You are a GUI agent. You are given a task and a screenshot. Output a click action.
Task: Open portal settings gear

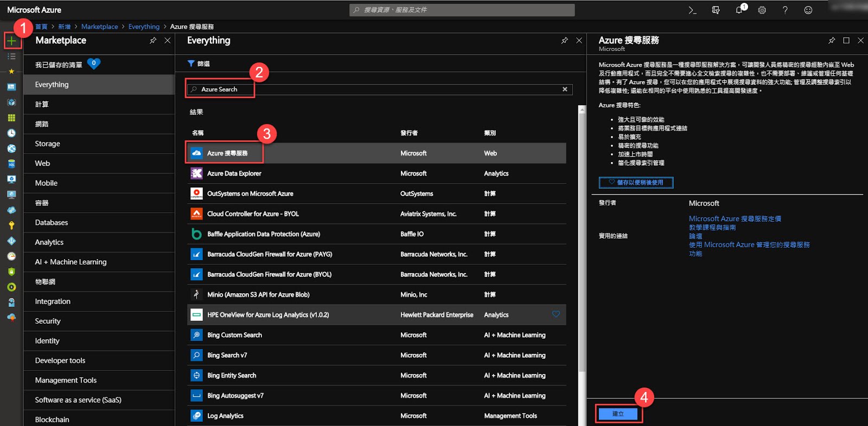pyautogui.click(x=762, y=10)
